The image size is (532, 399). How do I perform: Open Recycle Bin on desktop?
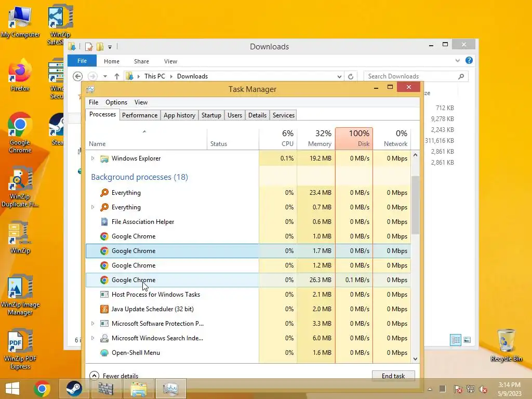click(506, 345)
